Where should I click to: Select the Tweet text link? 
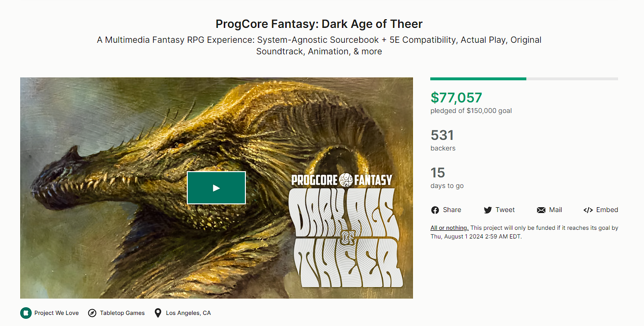click(x=505, y=210)
